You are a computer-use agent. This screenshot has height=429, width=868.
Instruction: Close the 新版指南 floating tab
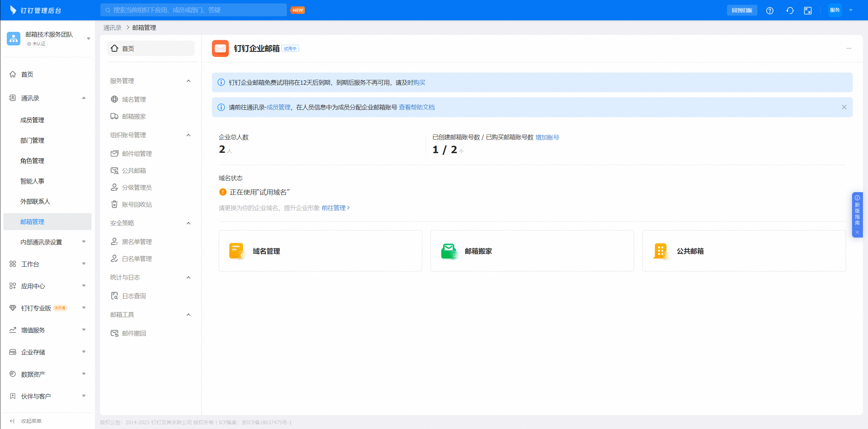(x=857, y=232)
